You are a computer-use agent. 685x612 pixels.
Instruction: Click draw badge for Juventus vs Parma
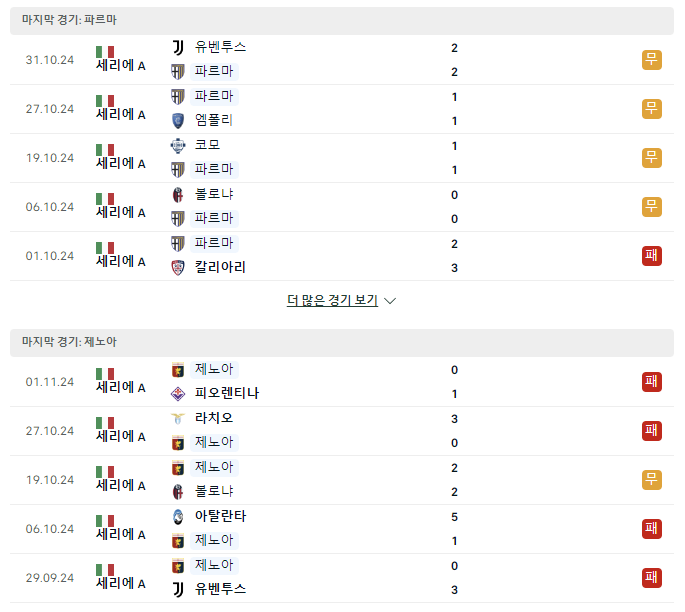click(652, 60)
